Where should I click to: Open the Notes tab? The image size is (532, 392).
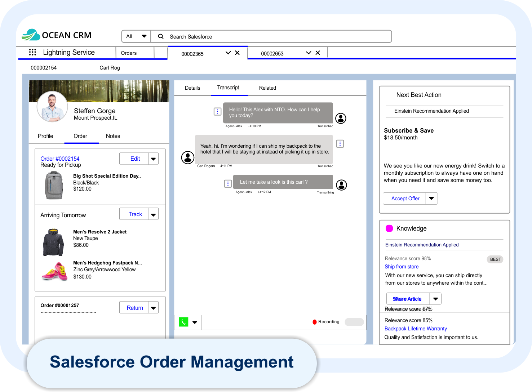pos(113,136)
